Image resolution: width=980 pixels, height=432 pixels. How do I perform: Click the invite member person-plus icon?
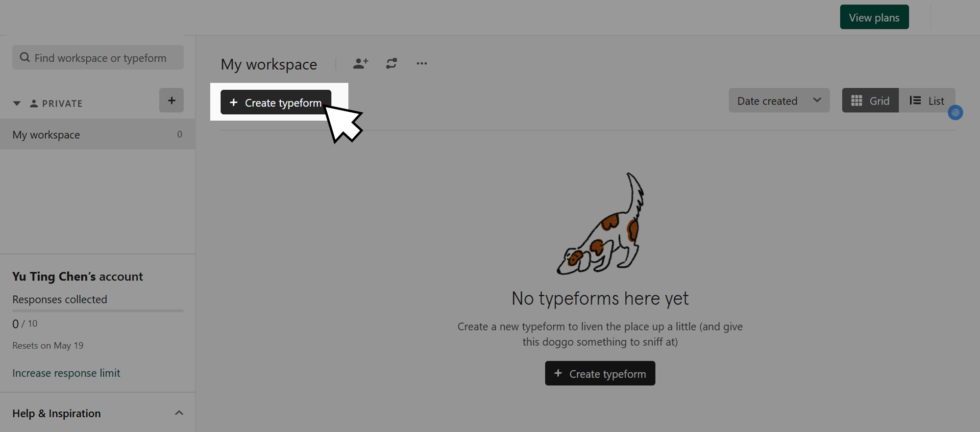tap(361, 63)
